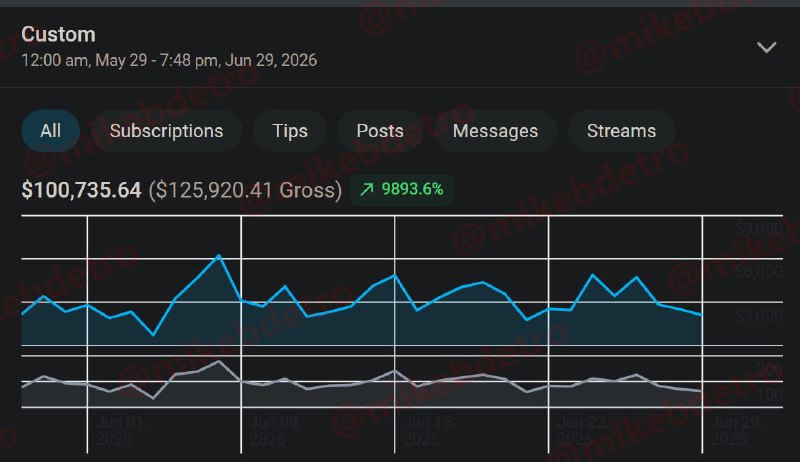
Task: Switch to the Tips filter
Action: (290, 131)
